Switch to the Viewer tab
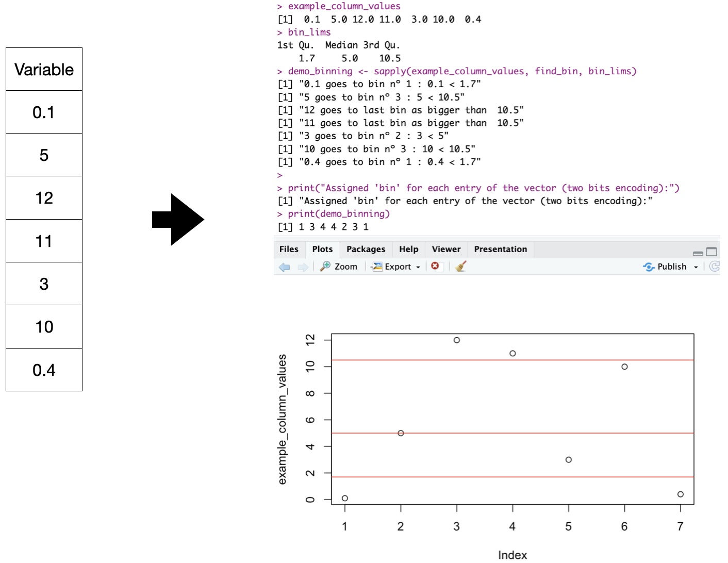Image resolution: width=728 pixels, height=563 pixels. 446,250
